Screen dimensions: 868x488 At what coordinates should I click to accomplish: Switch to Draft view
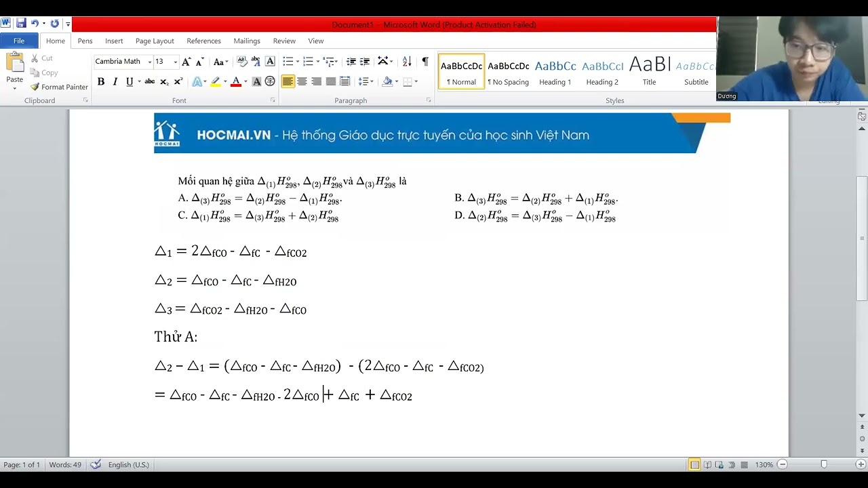pyautogui.click(x=744, y=464)
